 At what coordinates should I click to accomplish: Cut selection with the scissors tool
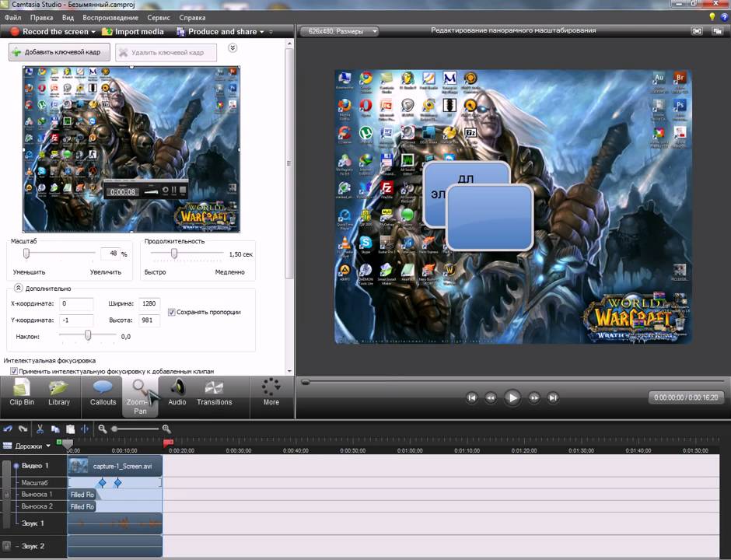[x=40, y=429]
